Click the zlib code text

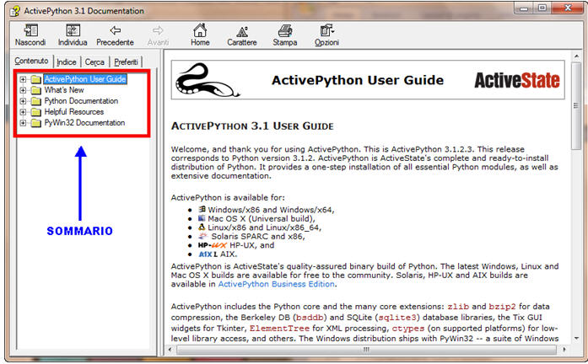tap(458, 307)
